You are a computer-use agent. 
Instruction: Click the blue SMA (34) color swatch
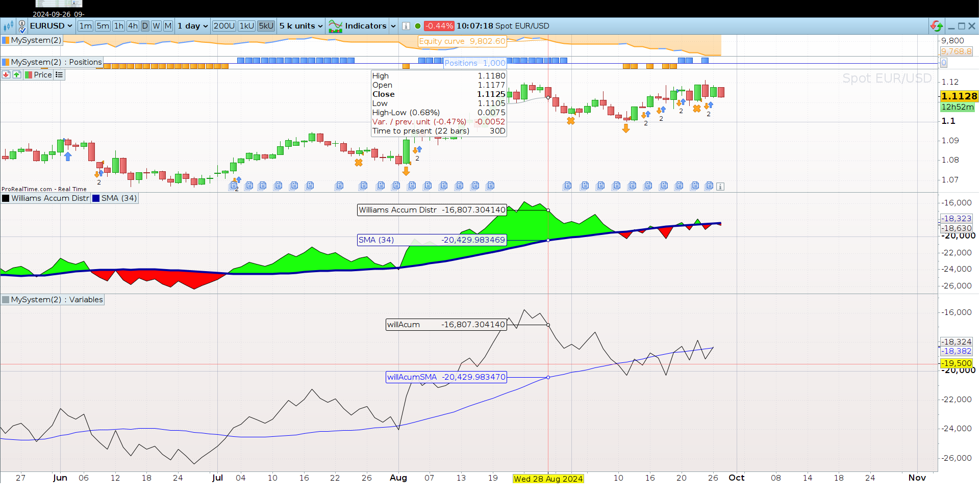95,198
